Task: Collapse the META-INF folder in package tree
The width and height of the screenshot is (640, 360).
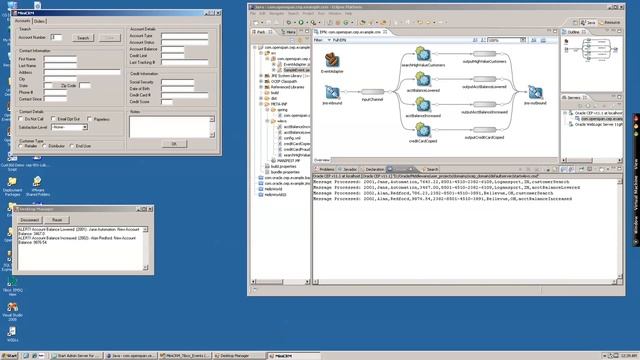Action: [261, 104]
